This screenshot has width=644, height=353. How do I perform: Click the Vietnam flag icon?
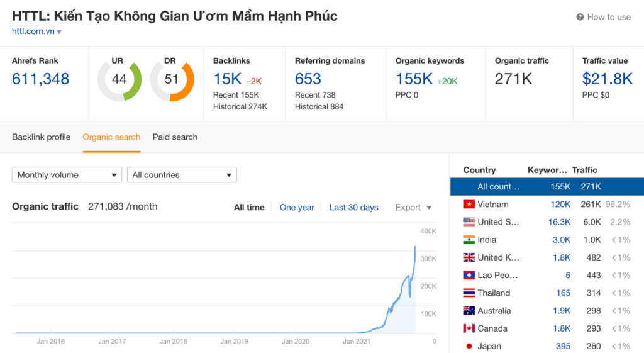(x=469, y=205)
